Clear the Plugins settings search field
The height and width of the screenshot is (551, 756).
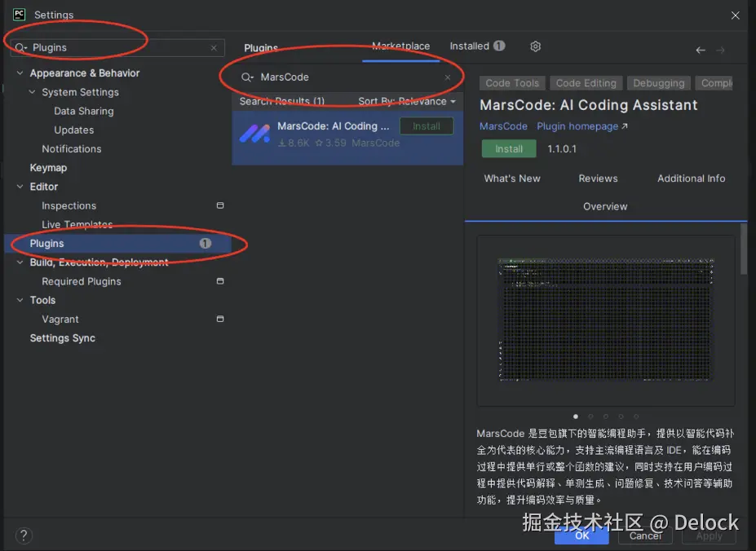tap(214, 48)
